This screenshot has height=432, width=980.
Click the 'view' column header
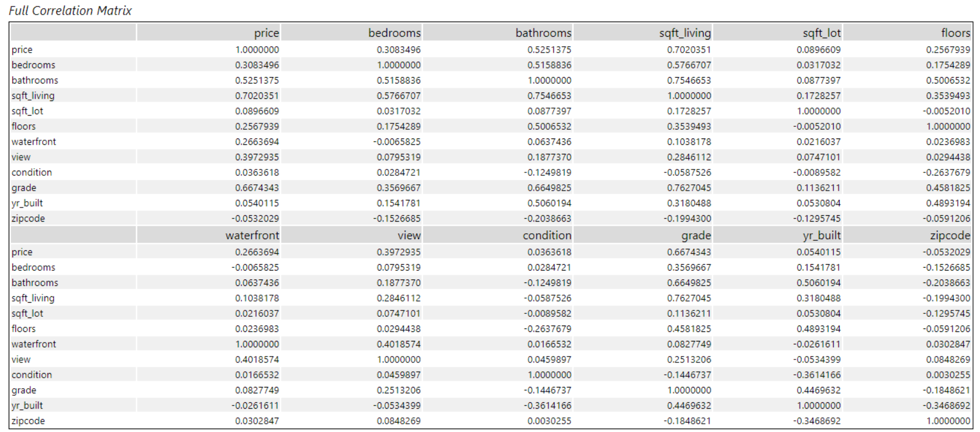[409, 235]
